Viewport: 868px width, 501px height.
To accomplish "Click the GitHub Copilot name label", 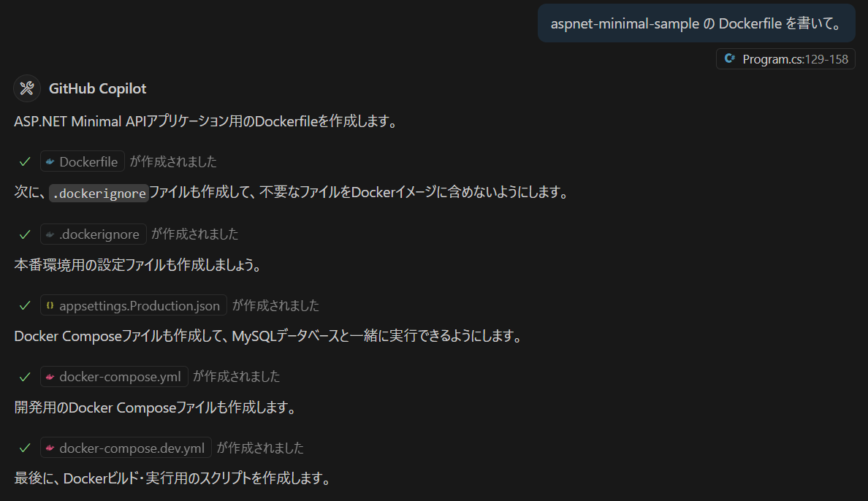I will point(98,88).
